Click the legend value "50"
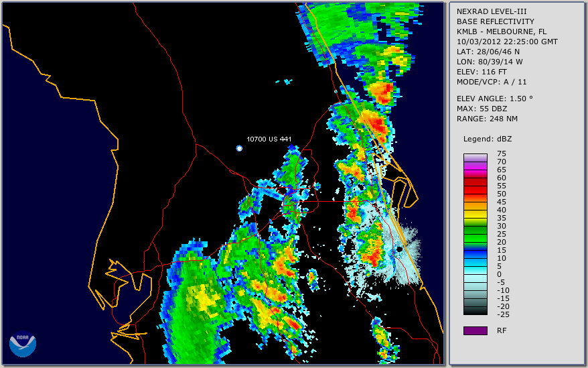Image resolution: width=588 pixels, height=368 pixels. [502, 194]
